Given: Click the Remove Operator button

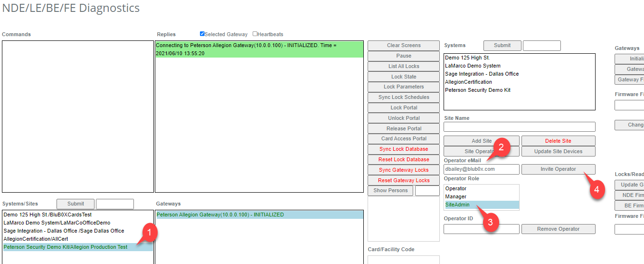Looking at the screenshot, I should [x=558, y=229].
